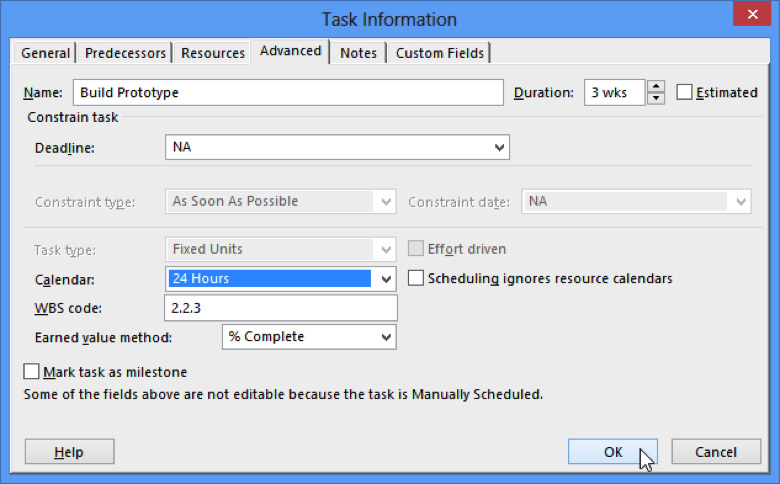Viewport: 780px width, 484px height.
Task: Click the WBS code field
Action: click(x=280, y=307)
